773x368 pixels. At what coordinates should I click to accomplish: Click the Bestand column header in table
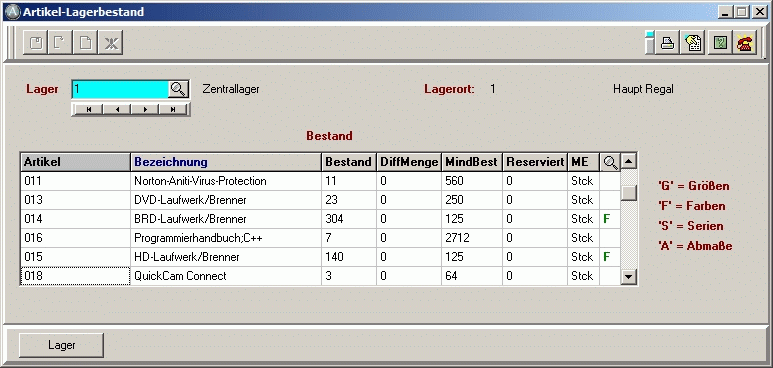(349, 162)
